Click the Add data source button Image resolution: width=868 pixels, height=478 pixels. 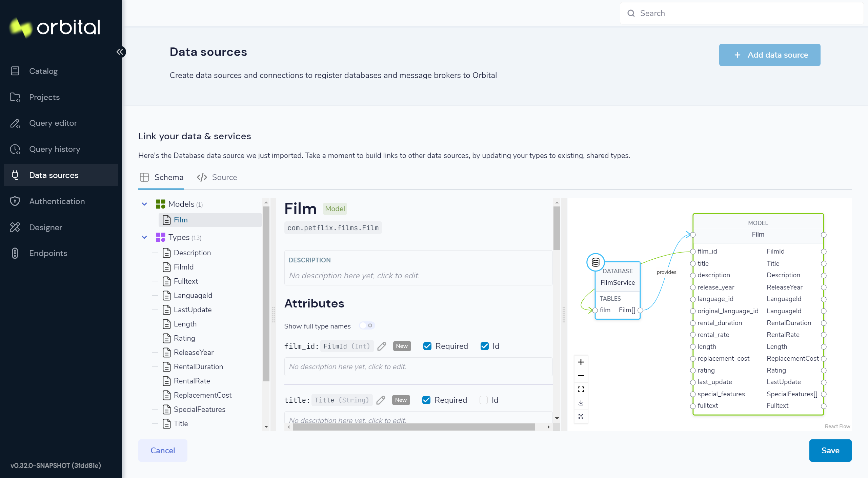coord(770,55)
